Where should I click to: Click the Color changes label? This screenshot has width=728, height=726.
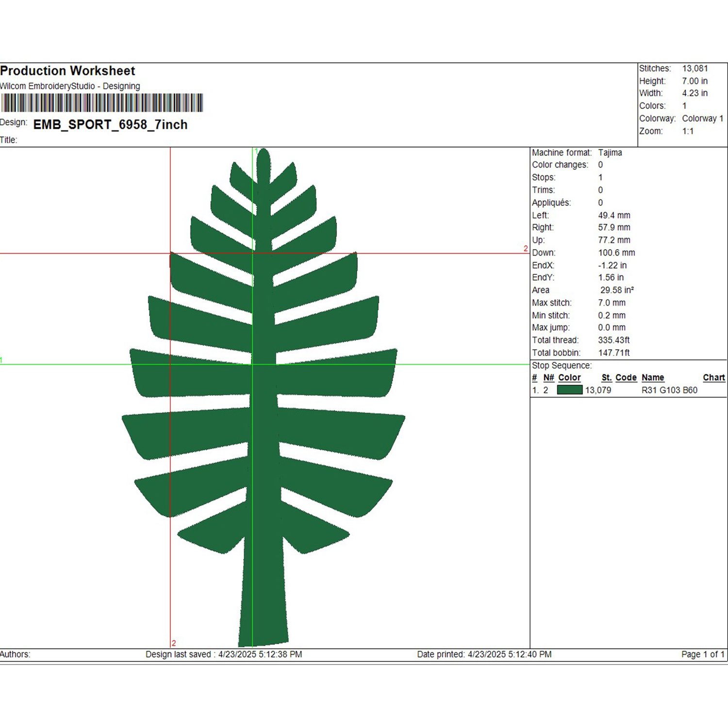pos(560,165)
